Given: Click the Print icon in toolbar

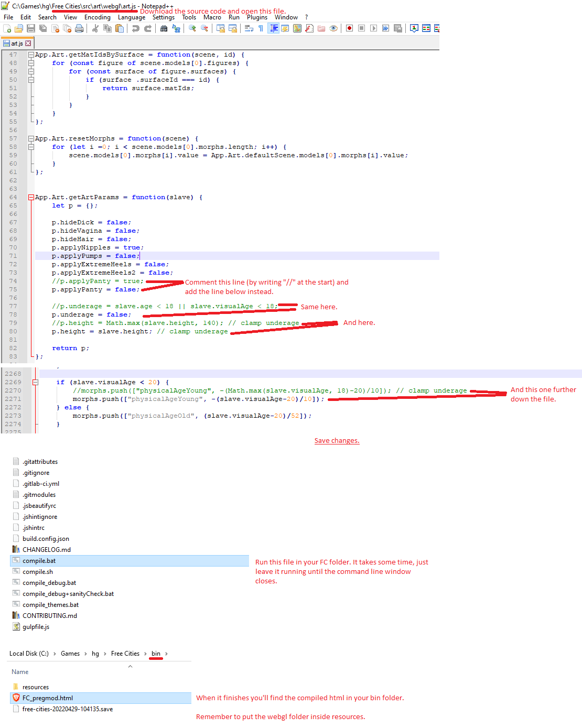Looking at the screenshot, I should [79, 28].
